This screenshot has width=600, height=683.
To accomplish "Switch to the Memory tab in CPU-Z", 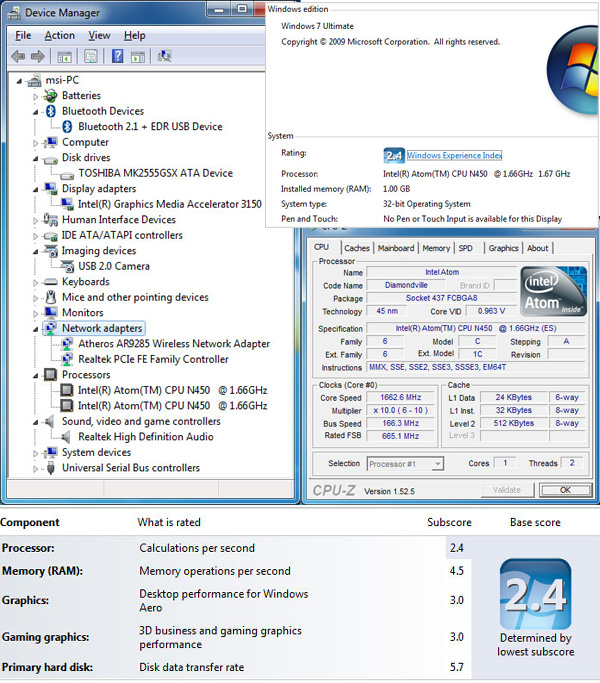I will tap(436, 248).
